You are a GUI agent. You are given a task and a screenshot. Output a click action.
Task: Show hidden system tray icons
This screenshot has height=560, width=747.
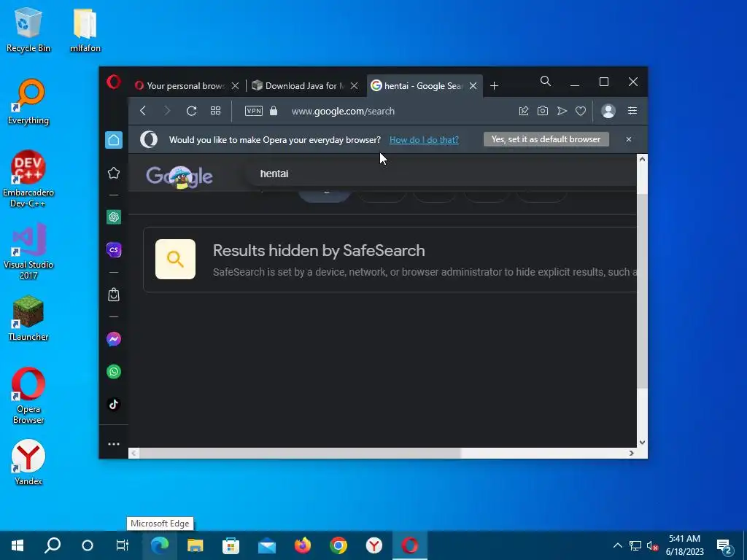pyautogui.click(x=617, y=545)
